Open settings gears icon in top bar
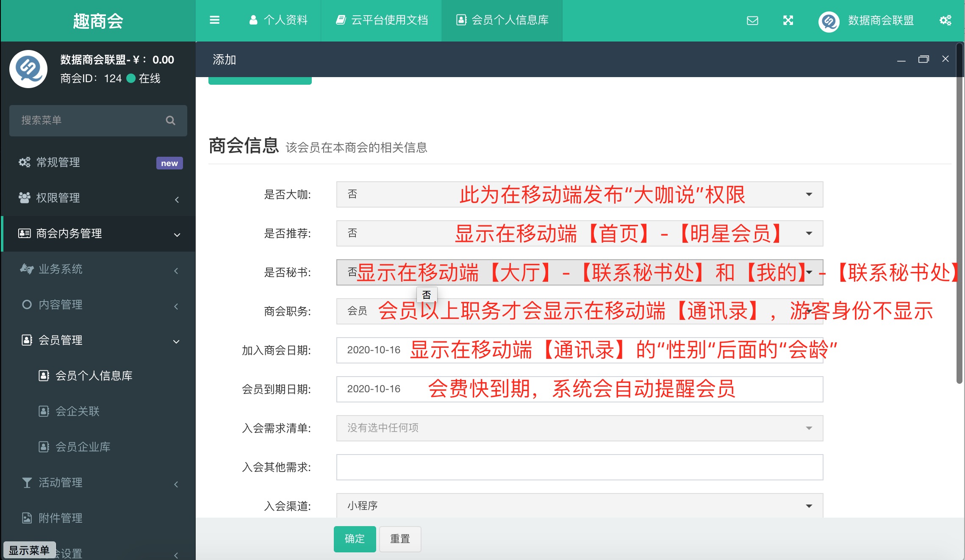This screenshot has width=965, height=560. coord(945,20)
